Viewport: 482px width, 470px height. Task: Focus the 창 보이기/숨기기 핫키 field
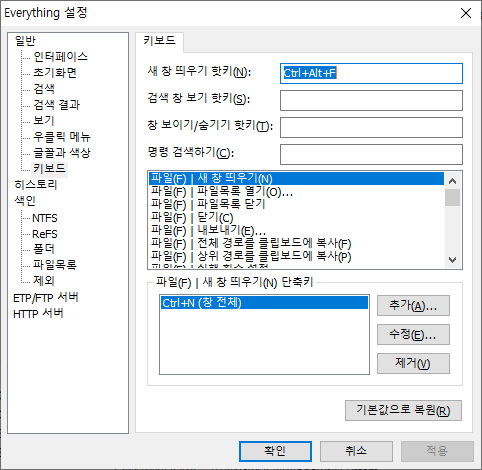[x=371, y=127]
